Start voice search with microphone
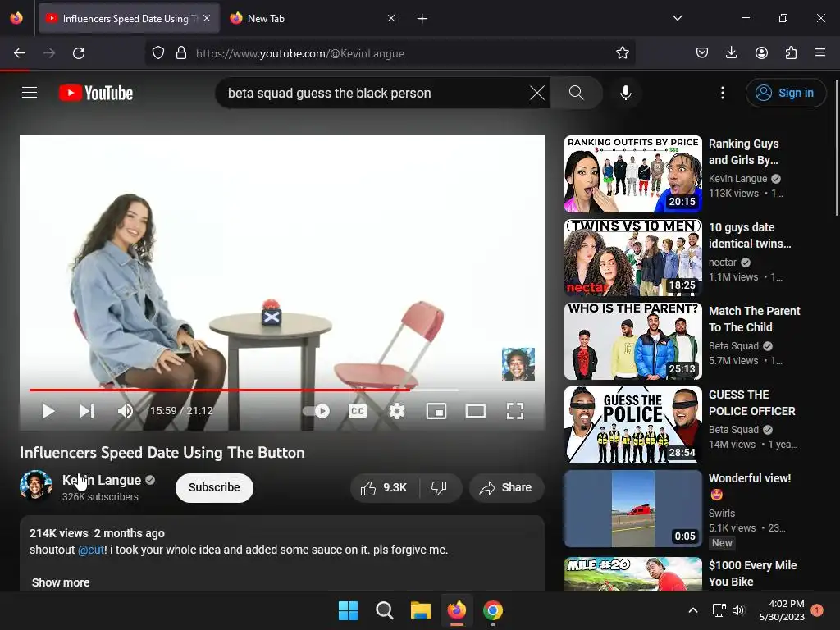Image resolution: width=840 pixels, height=630 pixels. 625,93
